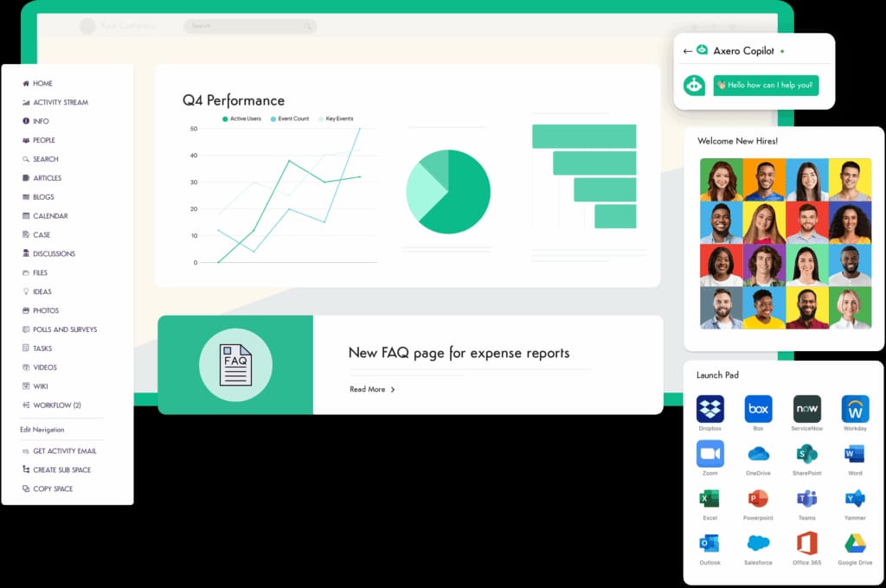Click the Axero Copilot robot avatar
The image size is (886, 588).
694,86
